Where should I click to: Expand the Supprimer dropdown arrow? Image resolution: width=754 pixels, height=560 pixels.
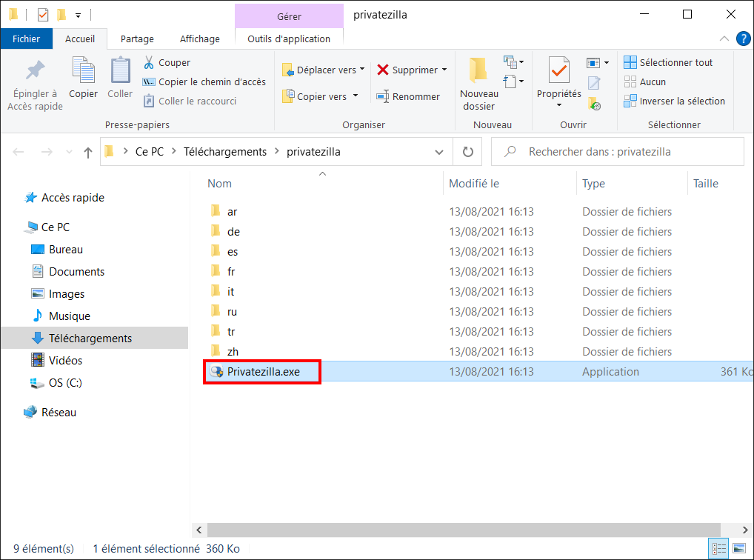pos(444,70)
